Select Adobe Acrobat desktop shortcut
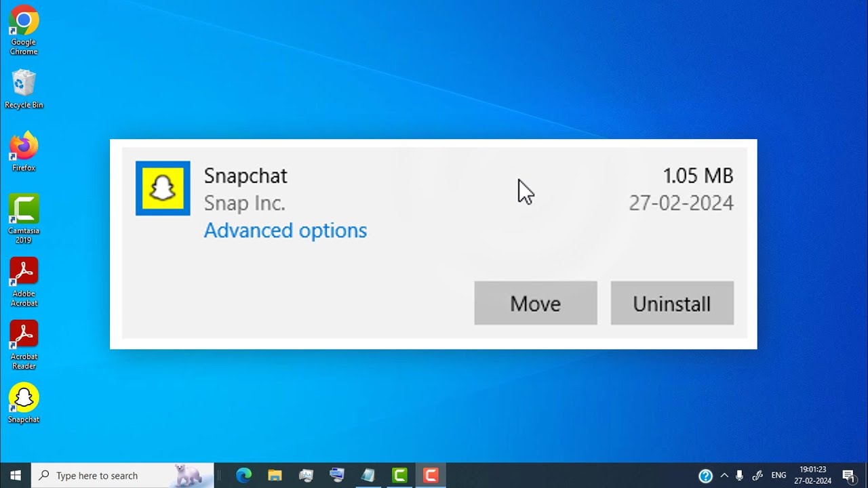This screenshot has width=868, height=488. click(x=24, y=282)
